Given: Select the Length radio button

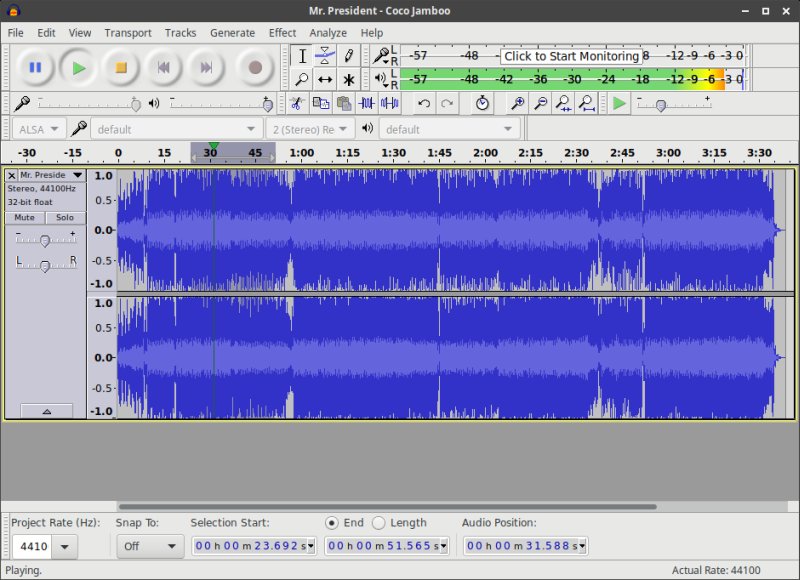Looking at the screenshot, I should coord(380,522).
